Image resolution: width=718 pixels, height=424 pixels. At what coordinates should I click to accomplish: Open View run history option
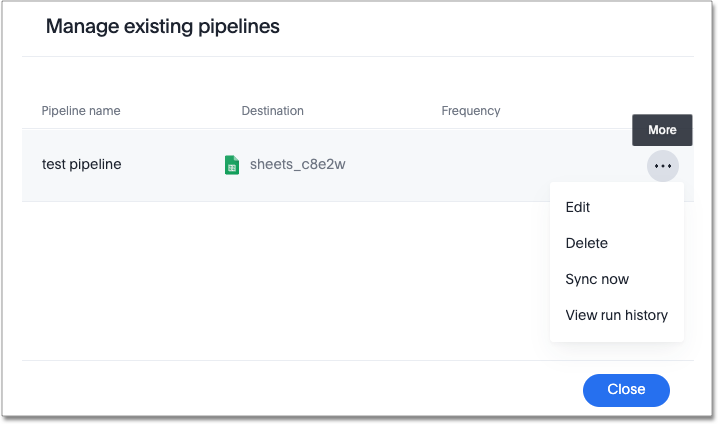pyautogui.click(x=616, y=315)
